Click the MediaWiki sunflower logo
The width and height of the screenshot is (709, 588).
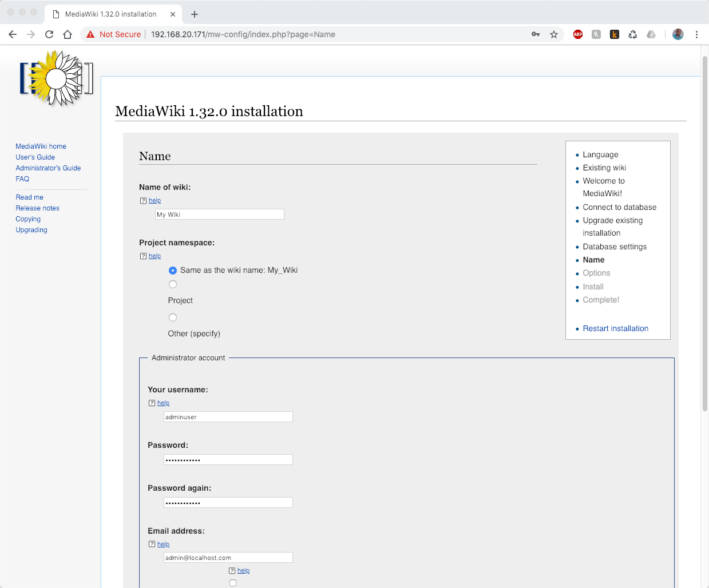pos(56,78)
